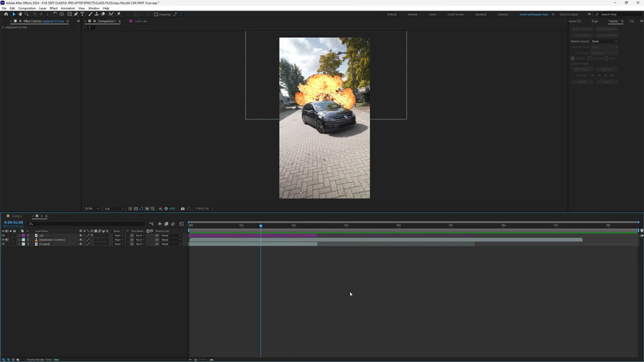
Task: Switch to the Comp 1 timeline tab
Action: coord(16,216)
